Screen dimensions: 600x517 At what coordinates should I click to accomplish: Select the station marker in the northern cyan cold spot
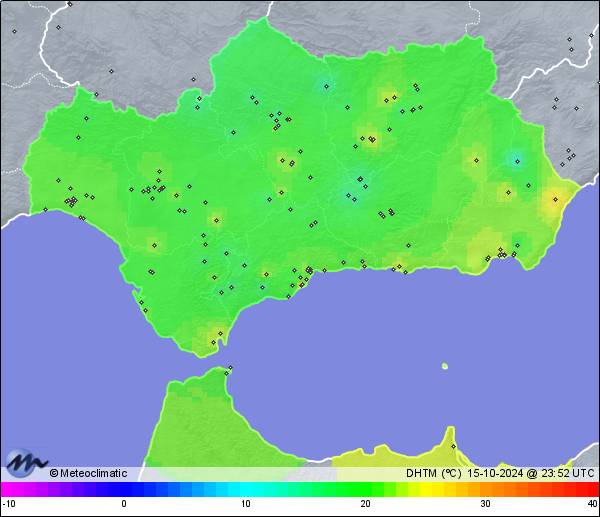click(x=326, y=86)
